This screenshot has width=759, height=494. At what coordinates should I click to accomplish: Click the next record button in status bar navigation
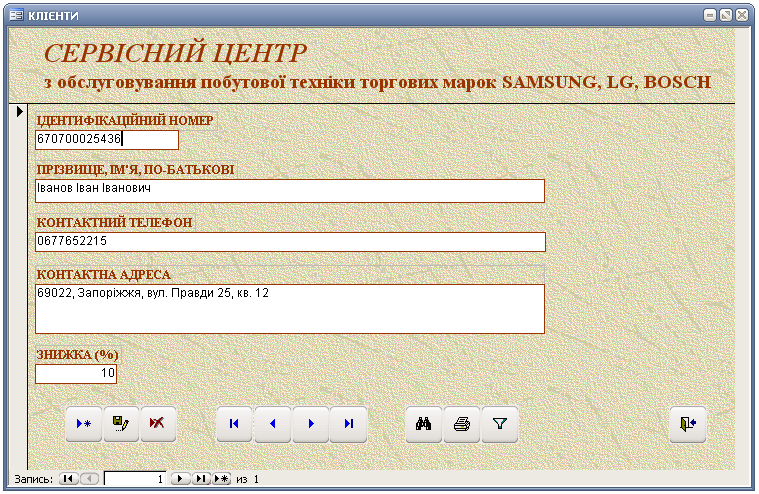coord(180,479)
